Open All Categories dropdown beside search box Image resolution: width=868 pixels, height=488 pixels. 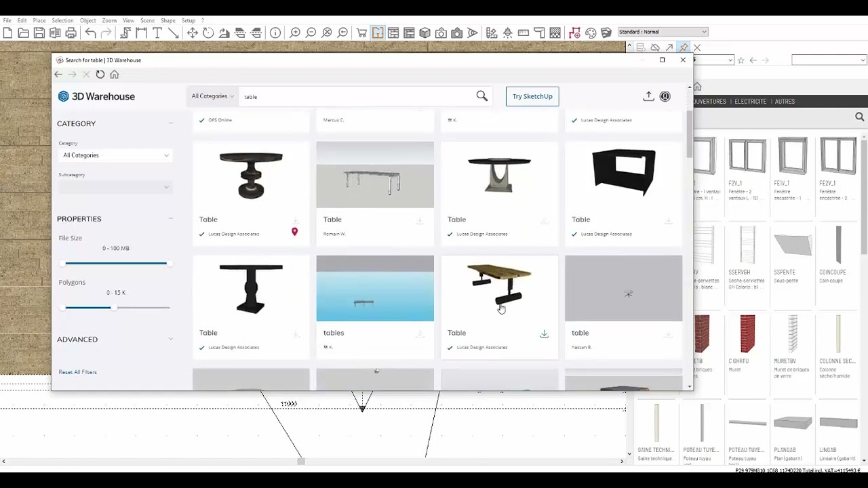coord(212,96)
